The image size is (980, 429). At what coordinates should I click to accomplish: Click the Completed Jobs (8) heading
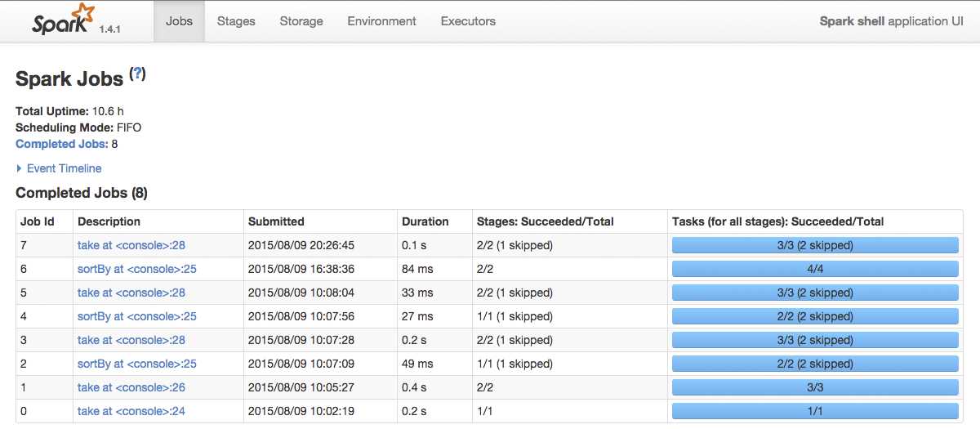(x=82, y=193)
